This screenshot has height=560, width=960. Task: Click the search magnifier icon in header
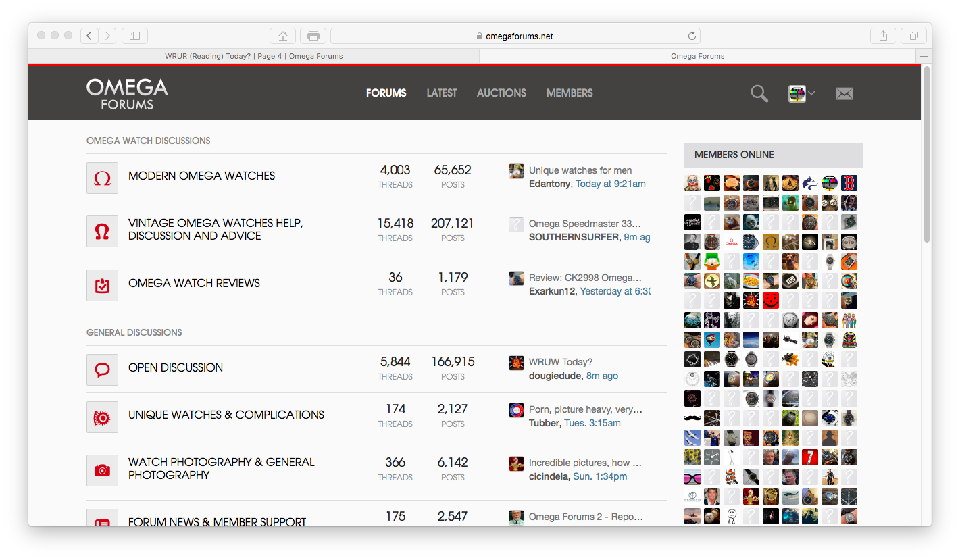759,94
